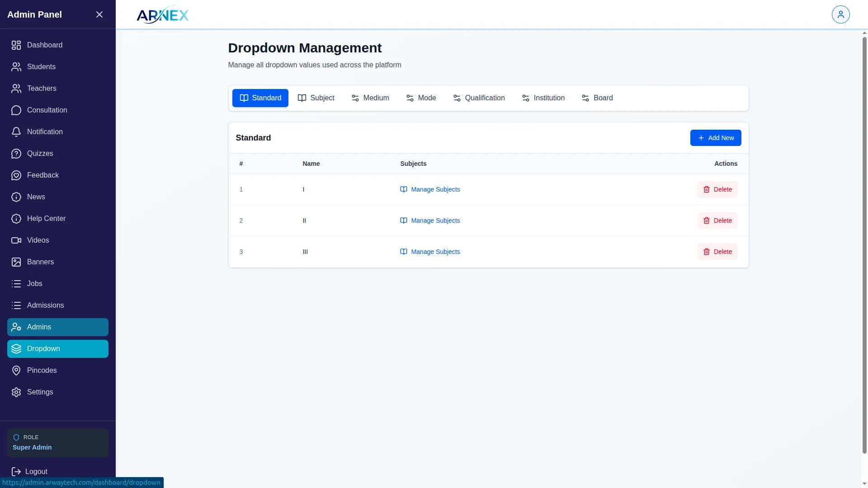The height and width of the screenshot is (488, 868).
Task: Open Manage Subjects for standard I
Action: 430,189
